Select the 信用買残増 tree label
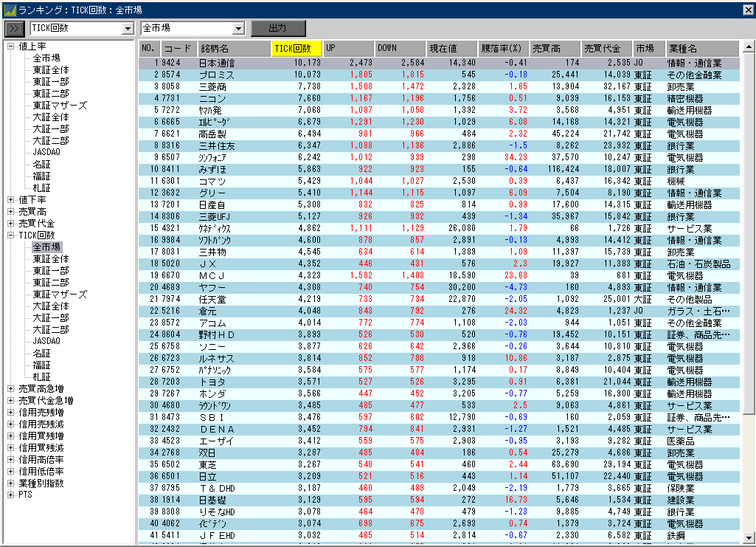 pyautogui.click(x=41, y=436)
